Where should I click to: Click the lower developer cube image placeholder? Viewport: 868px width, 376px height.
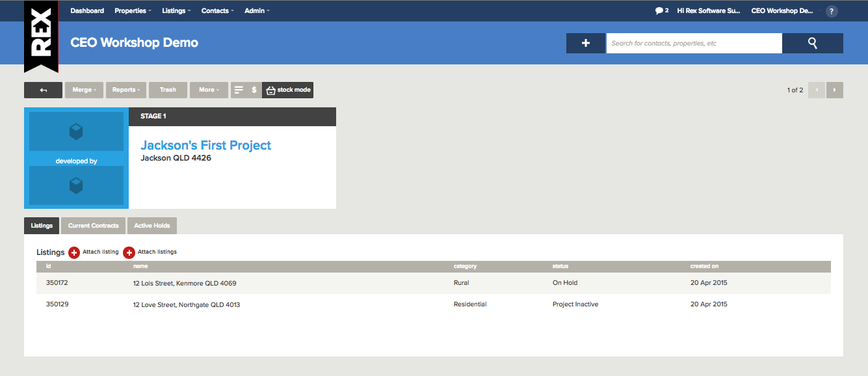(76, 185)
